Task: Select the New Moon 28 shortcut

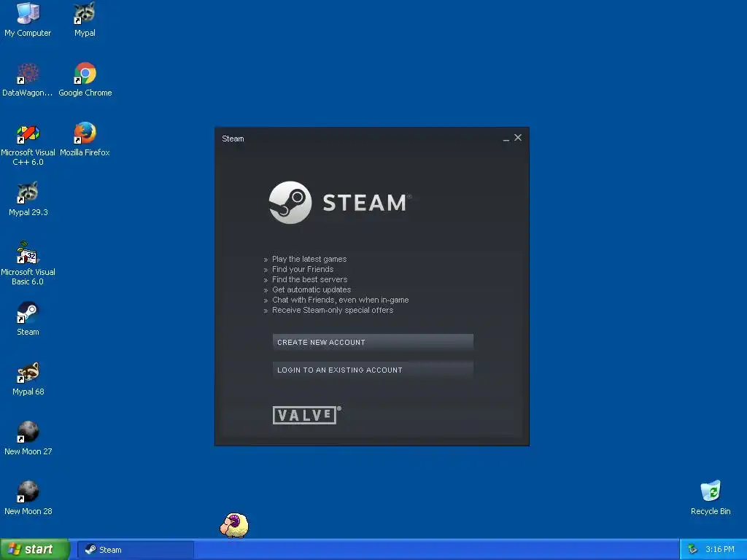Action: pyautogui.click(x=28, y=498)
